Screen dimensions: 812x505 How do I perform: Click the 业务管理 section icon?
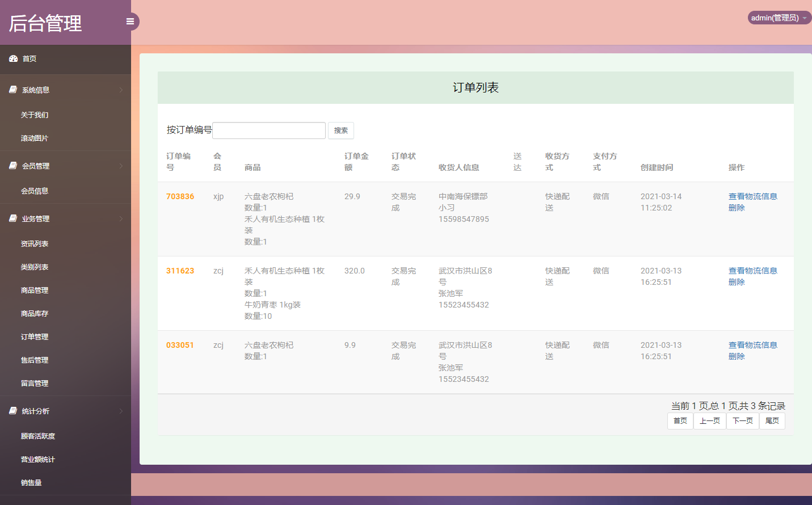12,218
